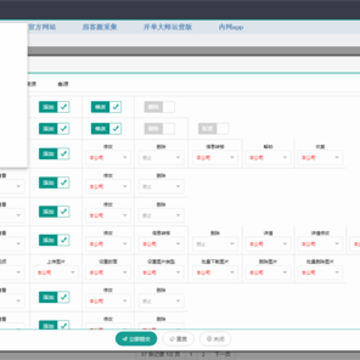
Task: Expand the 设置图片类型 dropdown
Action: [161, 273]
